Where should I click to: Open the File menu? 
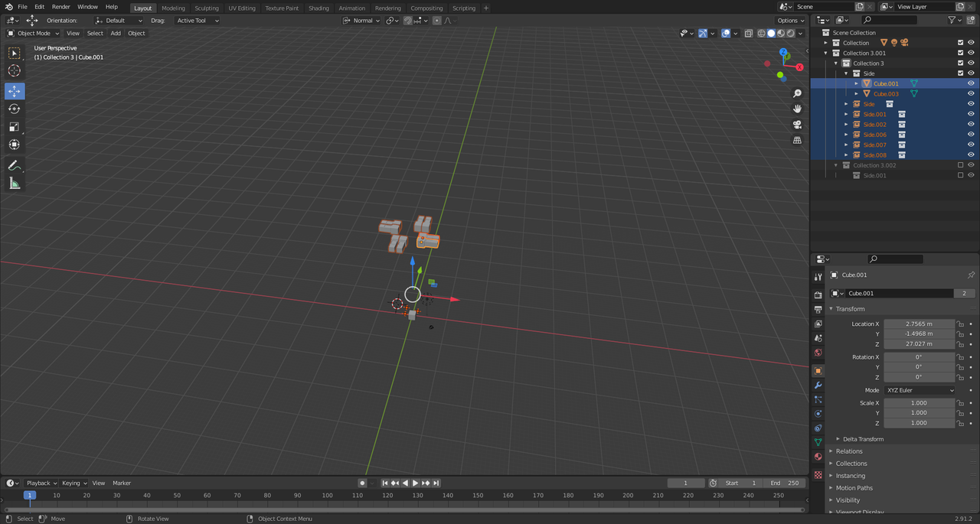tap(23, 7)
